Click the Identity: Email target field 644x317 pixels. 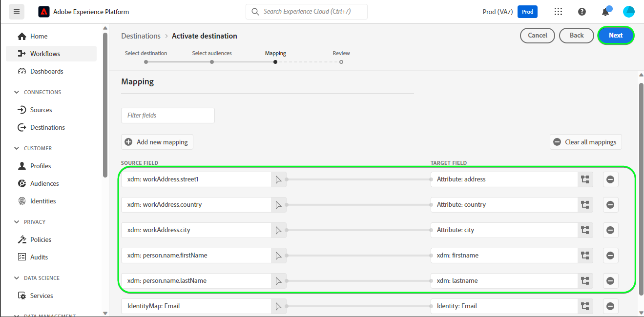point(504,306)
